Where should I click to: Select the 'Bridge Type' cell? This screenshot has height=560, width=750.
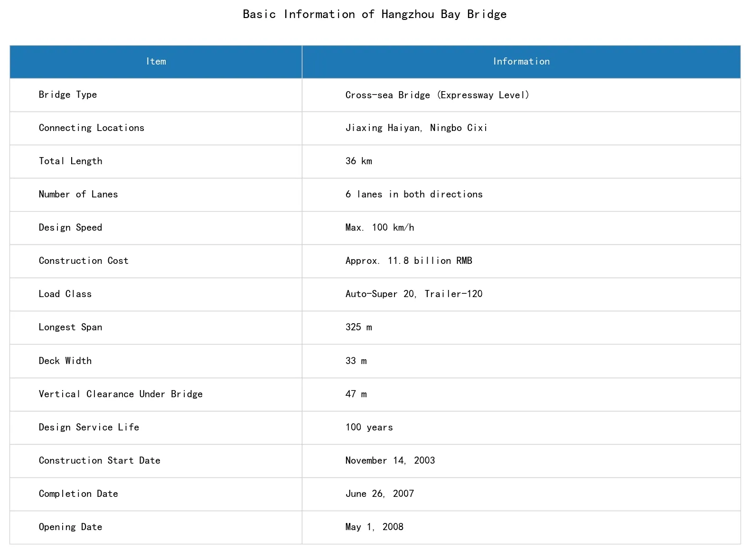(156, 95)
